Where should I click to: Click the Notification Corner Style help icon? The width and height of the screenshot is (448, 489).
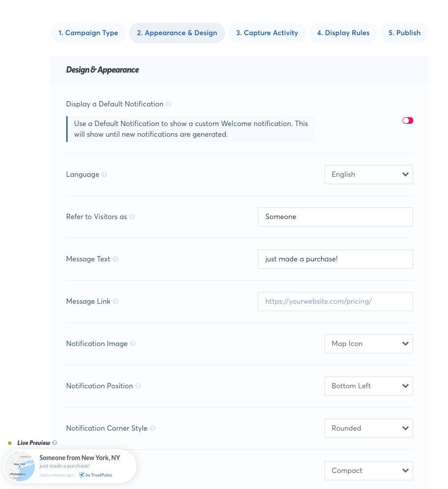click(x=152, y=428)
